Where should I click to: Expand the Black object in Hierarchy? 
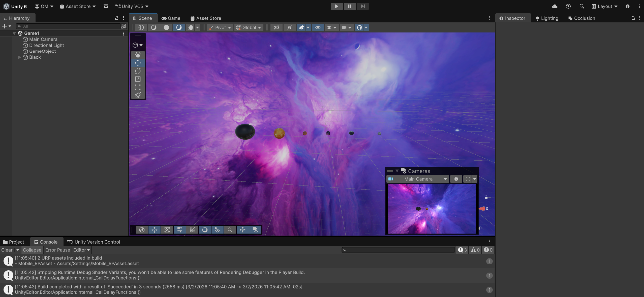(x=19, y=57)
